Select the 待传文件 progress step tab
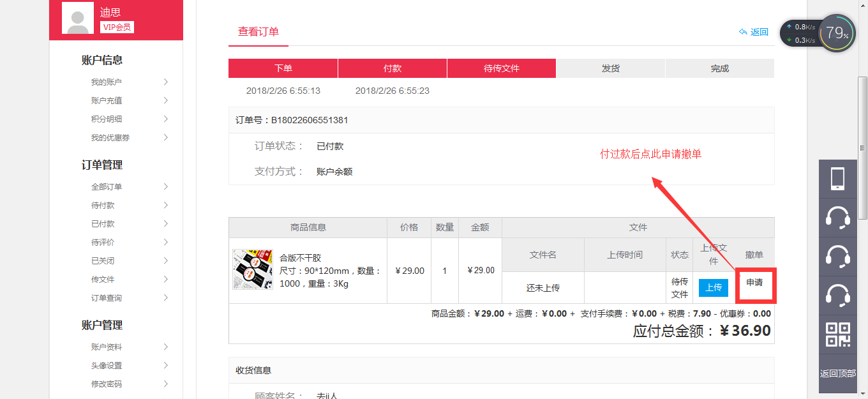 [x=501, y=68]
